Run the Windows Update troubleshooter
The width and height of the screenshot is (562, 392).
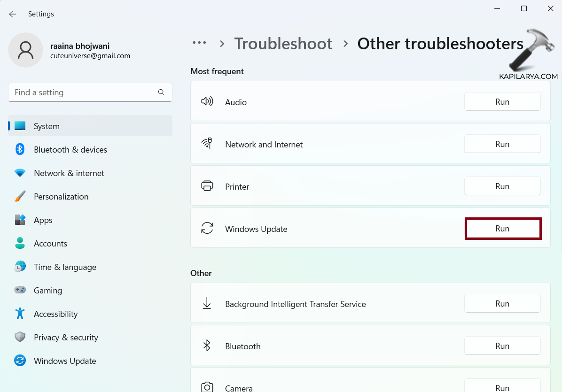[x=502, y=229]
